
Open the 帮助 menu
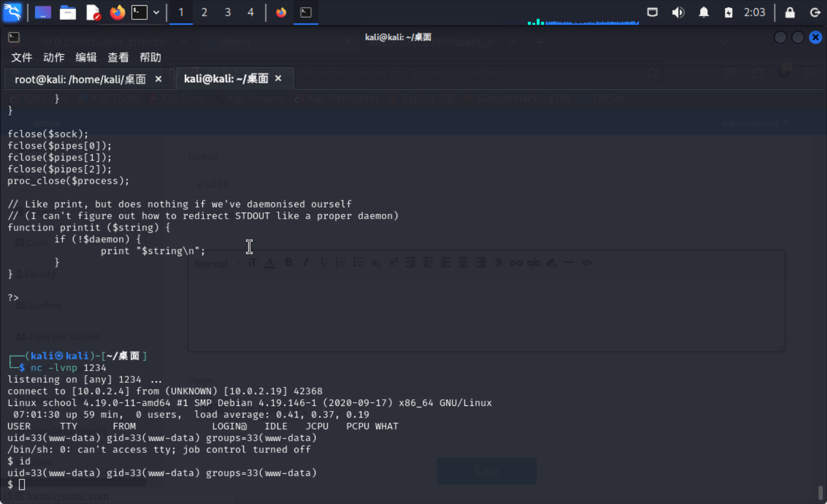(x=150, y=57)
